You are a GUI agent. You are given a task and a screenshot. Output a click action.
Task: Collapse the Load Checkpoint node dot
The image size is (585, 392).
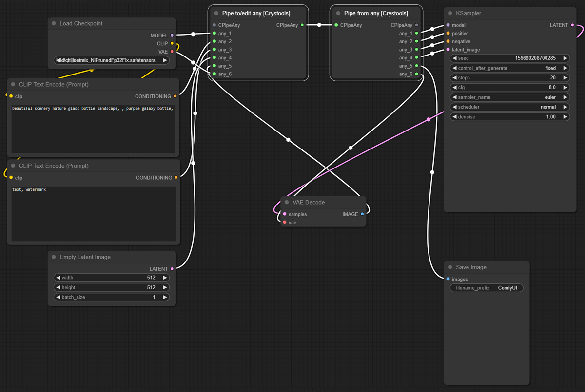coord(54,24)
